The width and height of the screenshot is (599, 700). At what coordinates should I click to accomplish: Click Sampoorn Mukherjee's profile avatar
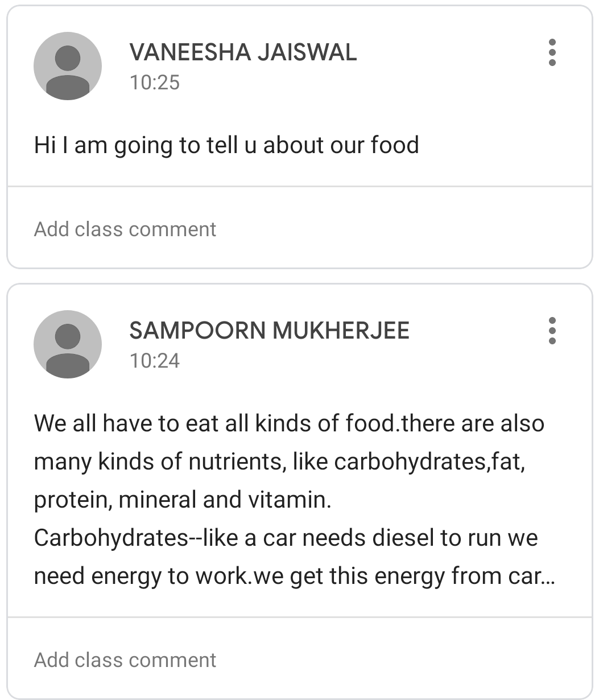pyautogui.click(x=68, y=344)
